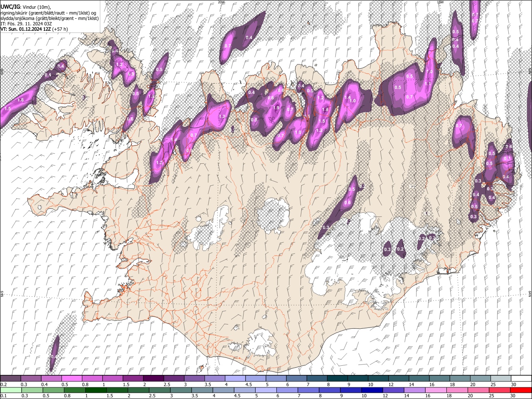Click the bright red swatch ending the lower legend
This screenshot has width=532, height=399.
pos(521,390)
